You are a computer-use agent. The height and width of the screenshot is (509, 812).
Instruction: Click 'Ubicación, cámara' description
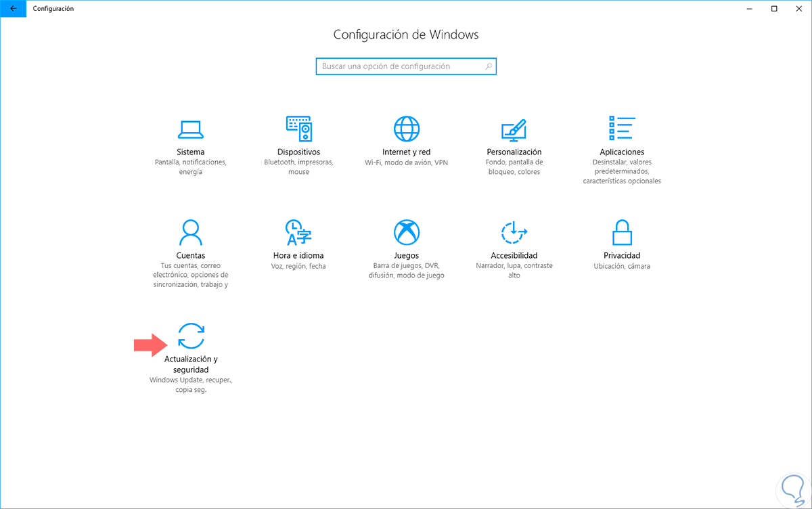[622, 267]
